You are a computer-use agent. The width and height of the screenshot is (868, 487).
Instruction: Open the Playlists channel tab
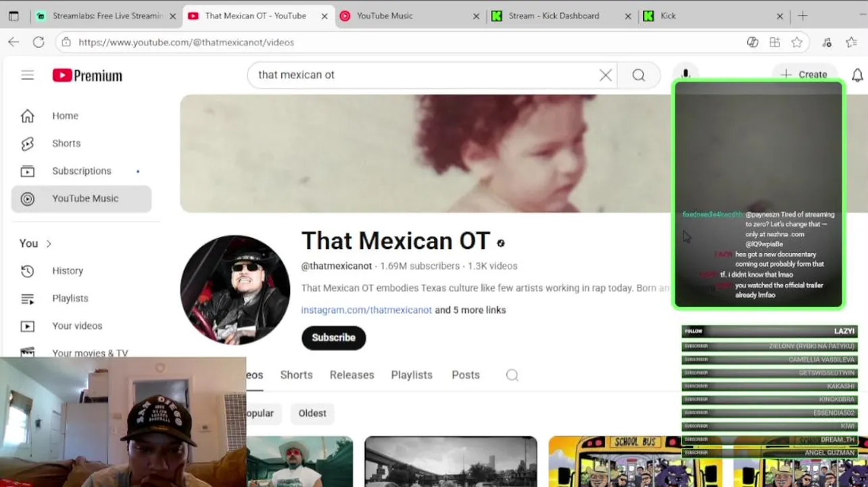pos(412,375)
